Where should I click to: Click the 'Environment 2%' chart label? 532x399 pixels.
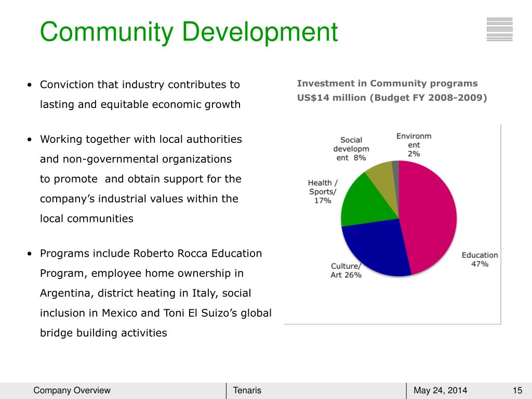[414, 145]
